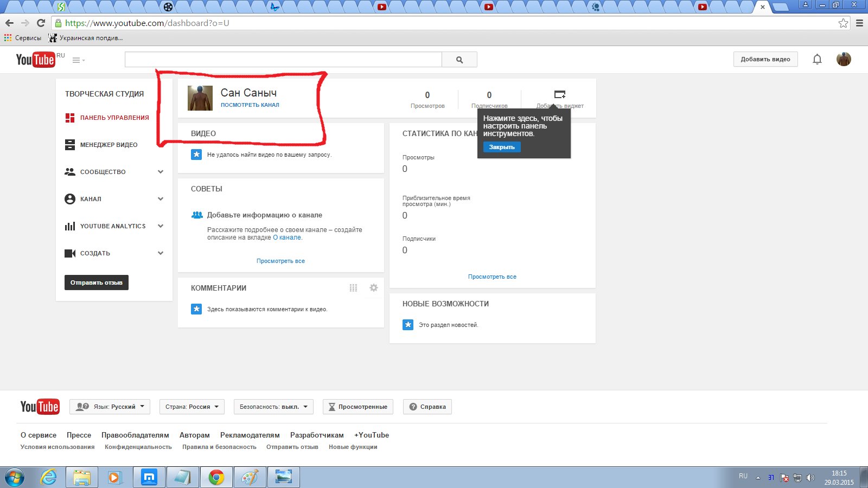Image resolution: width=868 pixels, height=488 pixels.
Task: Open a new browser tab
Action: point(780,7)
